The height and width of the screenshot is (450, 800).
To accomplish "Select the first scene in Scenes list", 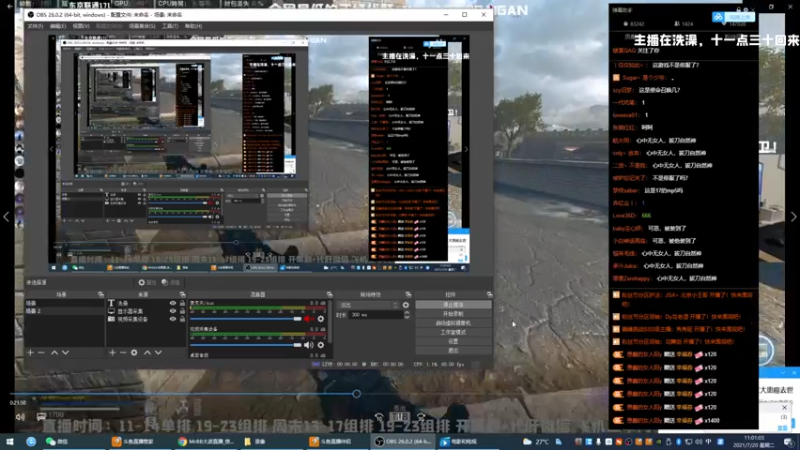I will coord(64,303).
